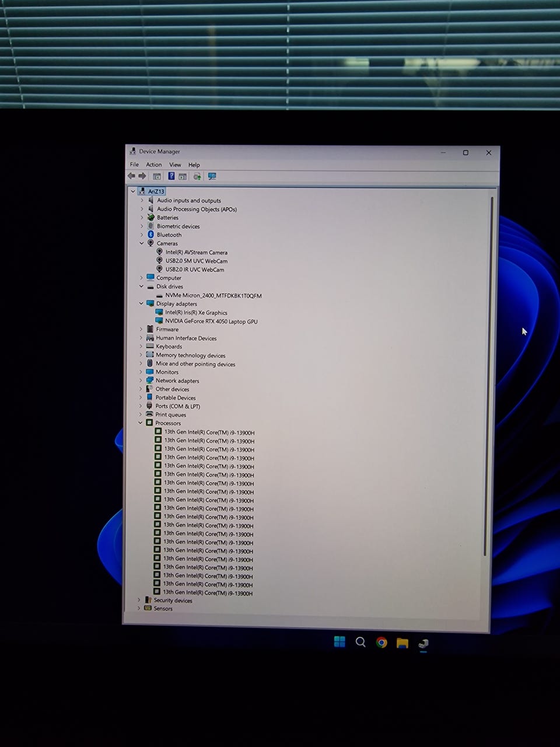Select the Firmware category icon

(x=150, y=329)
